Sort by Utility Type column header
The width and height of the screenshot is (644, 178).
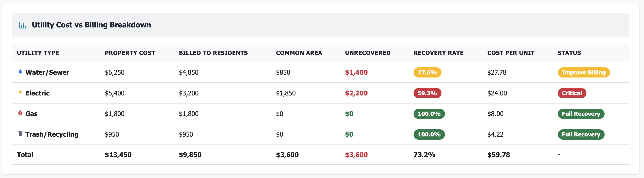coord(38,53)
